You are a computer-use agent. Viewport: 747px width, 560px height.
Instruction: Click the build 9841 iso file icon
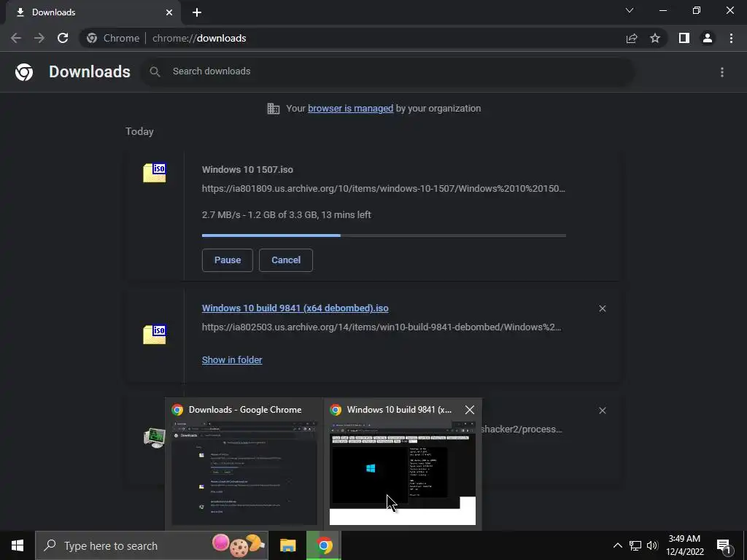pos(155,334)
